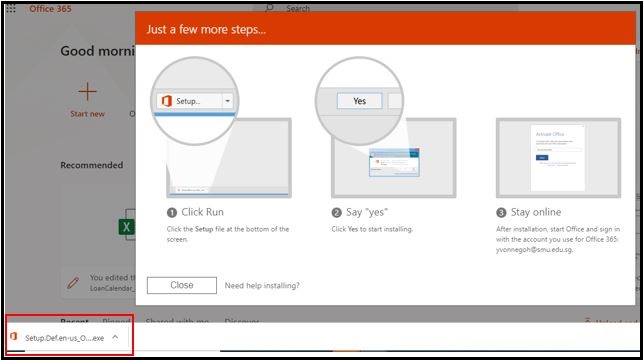Click the Office icon on downloaded setup file
644x360 pixels.
click(14, 337)
